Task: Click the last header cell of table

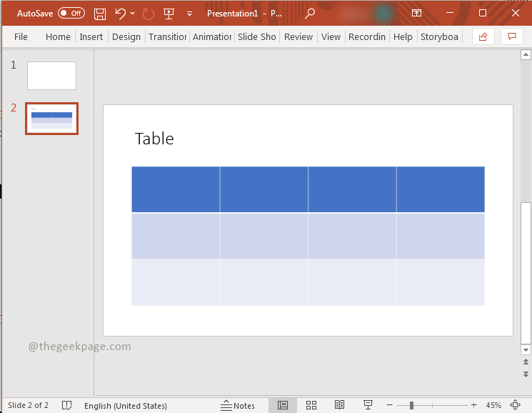Action: click(x=441, y=189)
